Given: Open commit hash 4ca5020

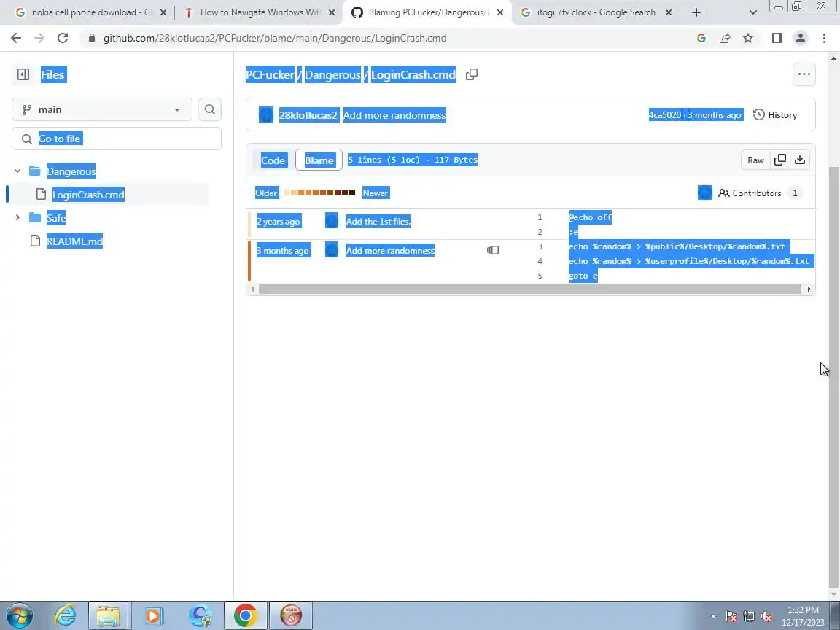Looking at the screenshot, I should [x=665, y=115].
